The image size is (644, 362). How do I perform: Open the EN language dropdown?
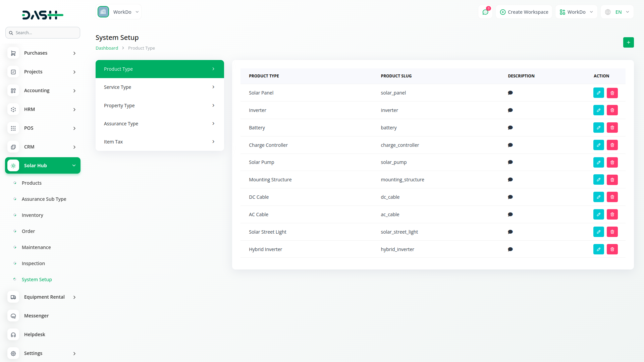tap(618, 12)
